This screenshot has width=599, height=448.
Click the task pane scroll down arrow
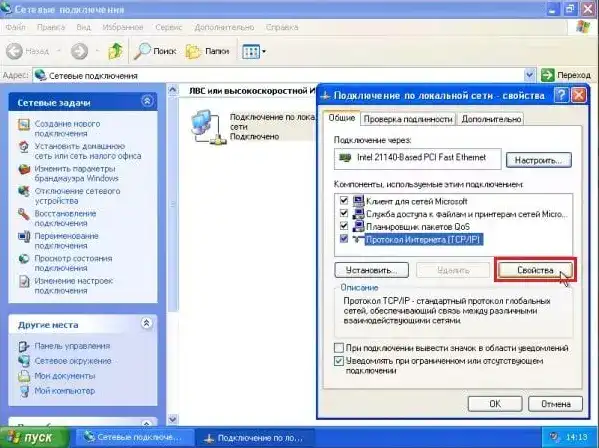point(173,419)
